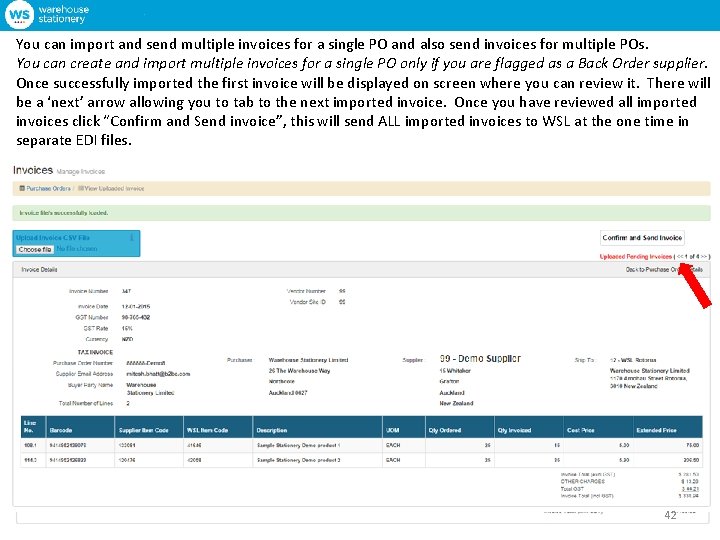
Task: Click the Choose file button
Action: pos(35,249)
